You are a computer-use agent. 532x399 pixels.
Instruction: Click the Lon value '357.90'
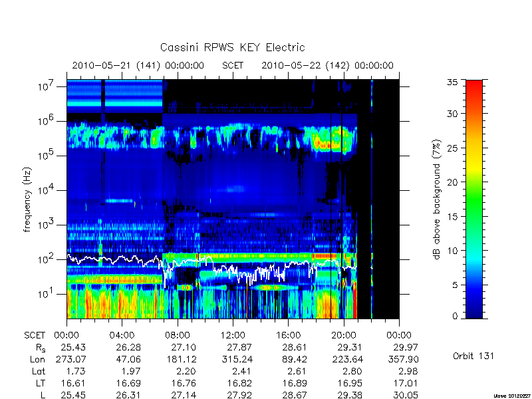403,359
